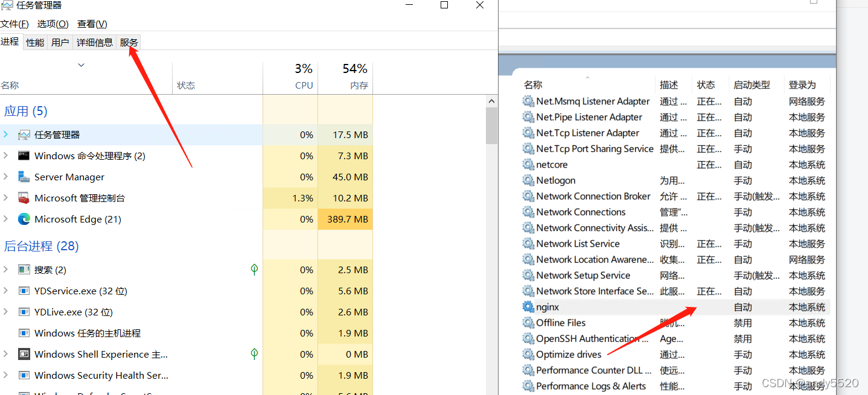Click the gear icon of Performance Logs & Alerts

(x=528, y=386)
